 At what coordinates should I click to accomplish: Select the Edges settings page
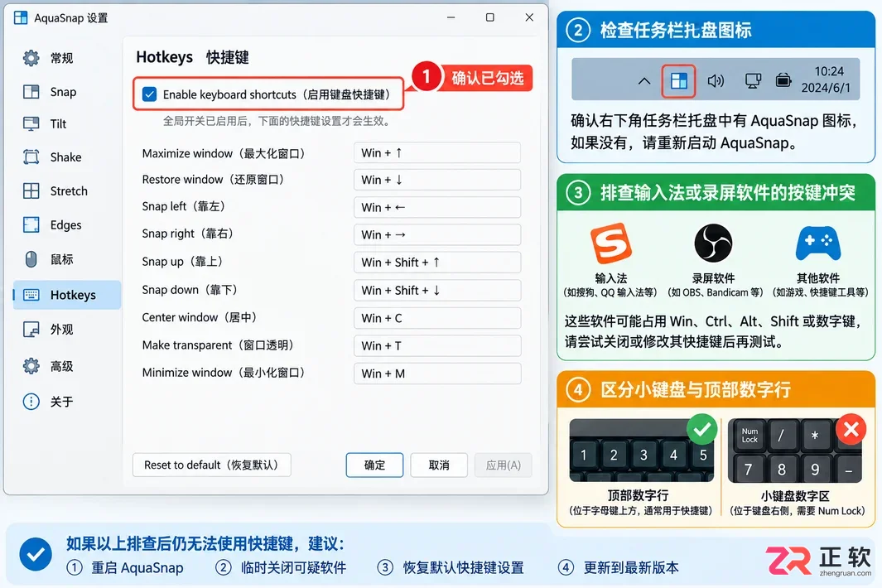coord(67,224)
